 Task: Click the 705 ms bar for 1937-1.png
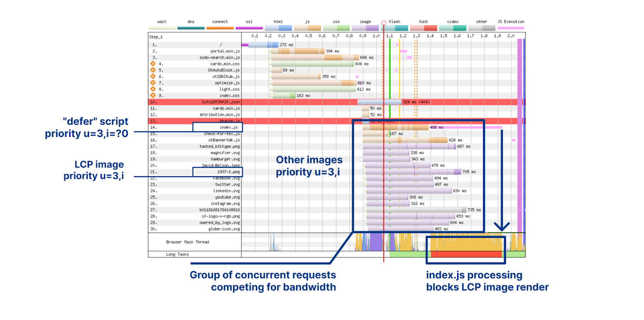click(412, 172)
